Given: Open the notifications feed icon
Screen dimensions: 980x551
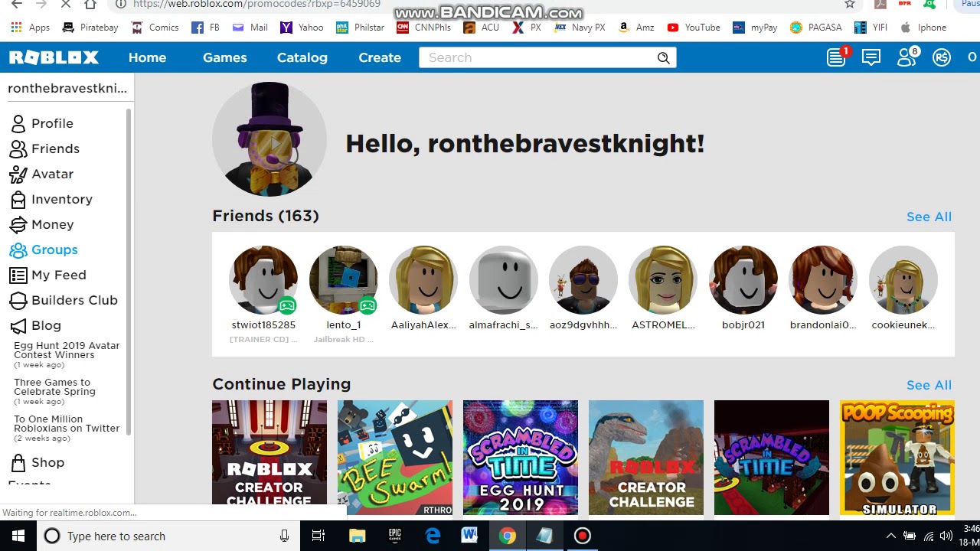Looking at the screenshot, I should coord(836,57).
